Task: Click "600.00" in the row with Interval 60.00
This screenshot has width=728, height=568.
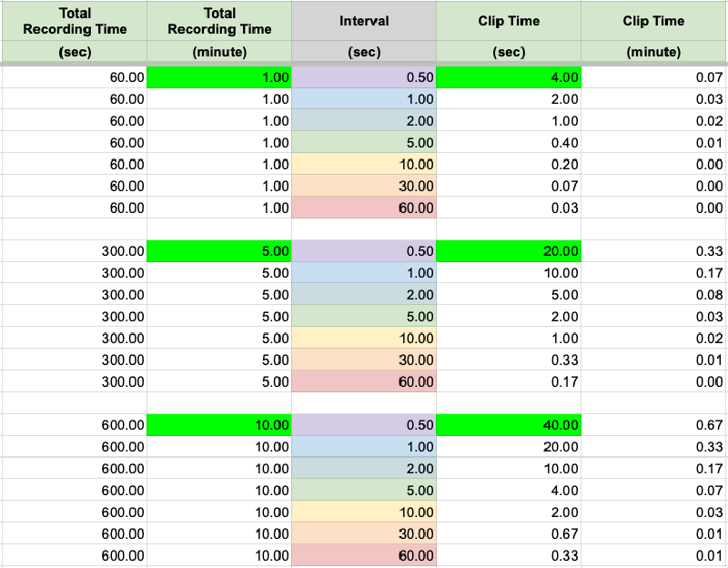Action: (x=75, y=556)
